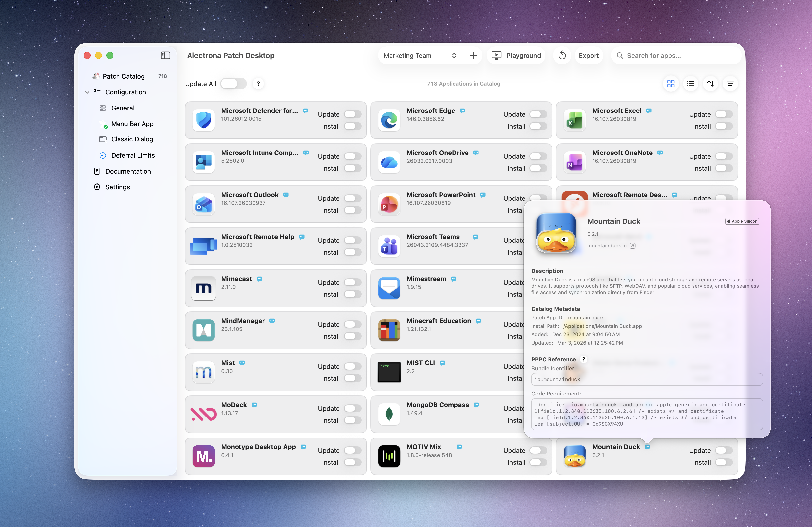Click the Install Path value in Catalog Metadata
The width and height of the screenshot is (812, 527).
(602, 326)
